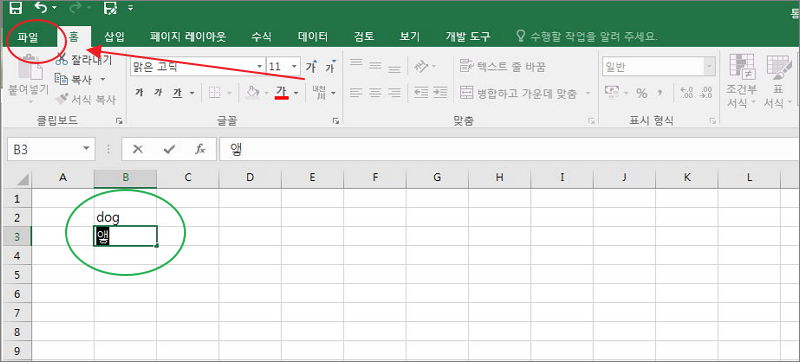
Task: Expand the underline style dropdown arrow
Action: click(x=192, y=93)
